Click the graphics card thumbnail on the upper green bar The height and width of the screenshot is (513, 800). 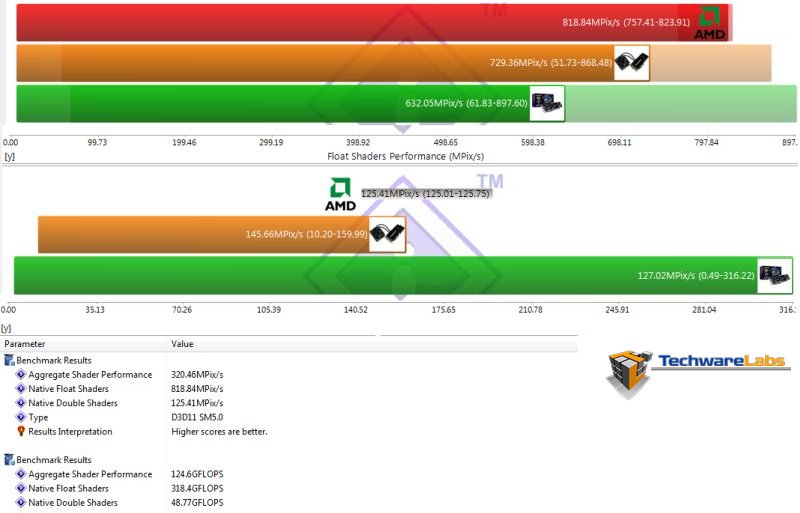pyautogui.click(x=547, y=103)
